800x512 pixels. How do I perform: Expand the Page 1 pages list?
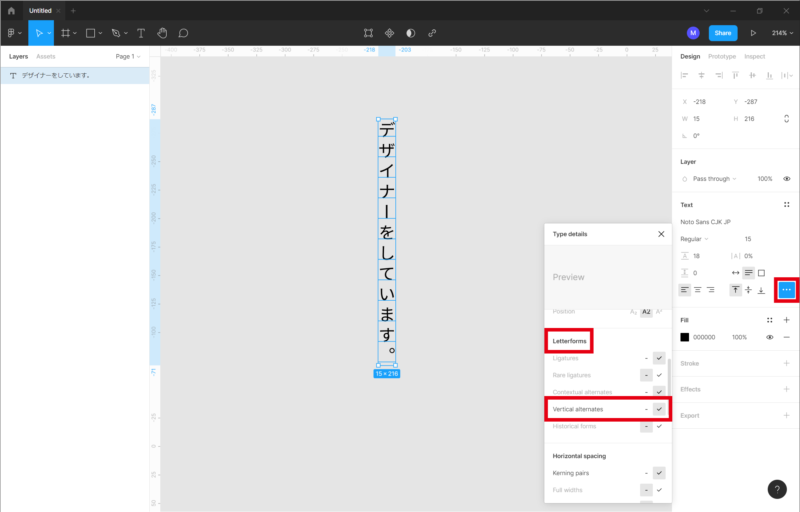click(x=128, y=57)
